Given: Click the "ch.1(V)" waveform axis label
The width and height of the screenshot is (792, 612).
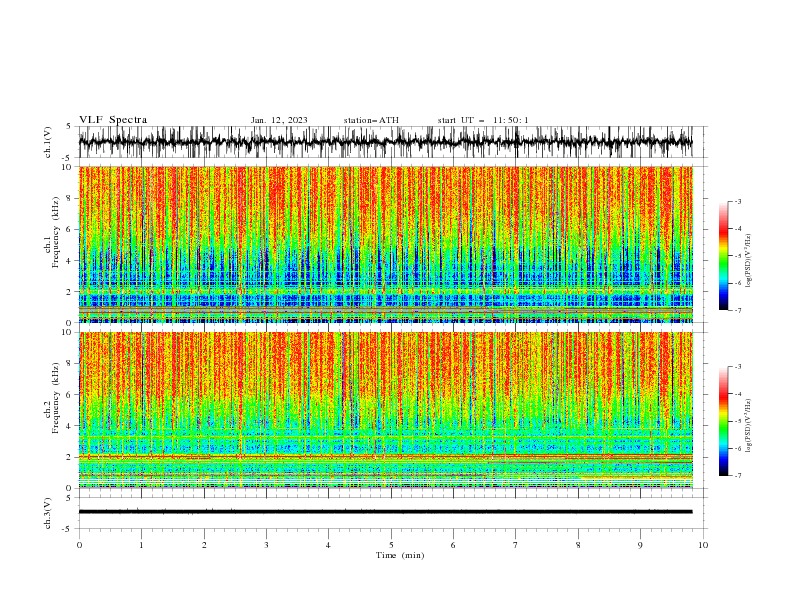Looking at the screenshot, I should tap(48, 142).
